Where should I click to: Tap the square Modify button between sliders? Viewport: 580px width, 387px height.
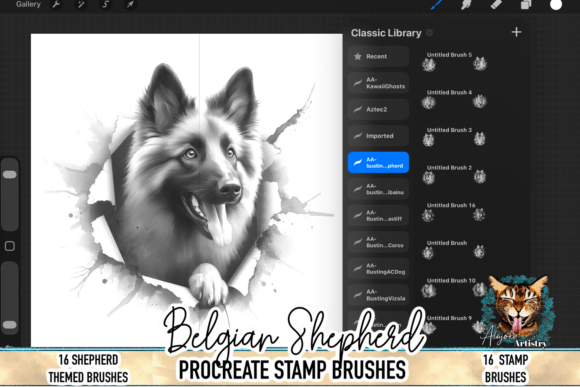[10, 246]
